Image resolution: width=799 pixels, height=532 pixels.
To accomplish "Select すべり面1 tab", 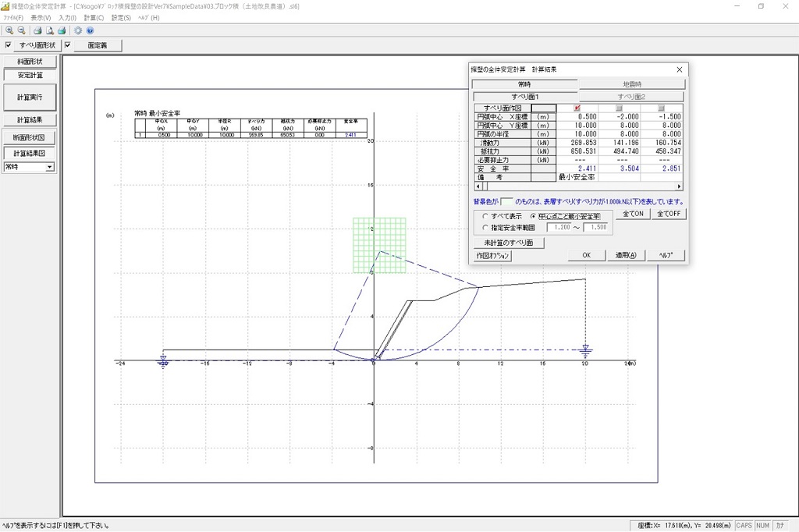I will coord(525,96).
